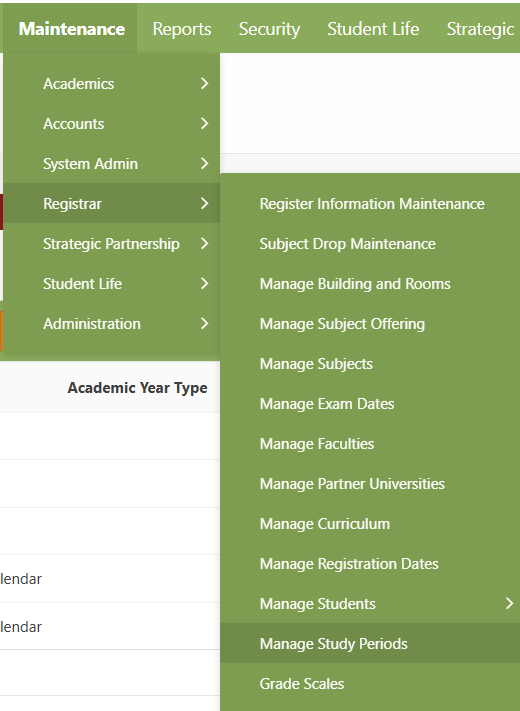
Task: Sort by Academic Year Type column header
Action: 137,388
